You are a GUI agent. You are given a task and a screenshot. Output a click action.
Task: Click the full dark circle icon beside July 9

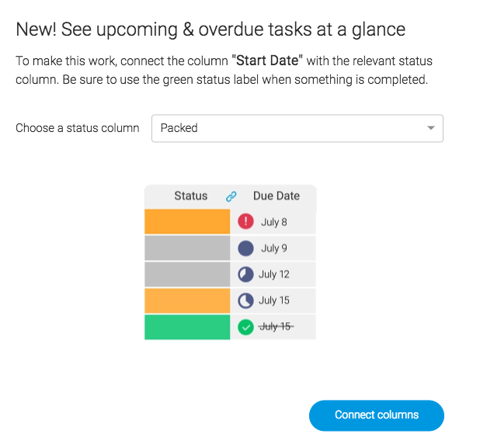245,248
